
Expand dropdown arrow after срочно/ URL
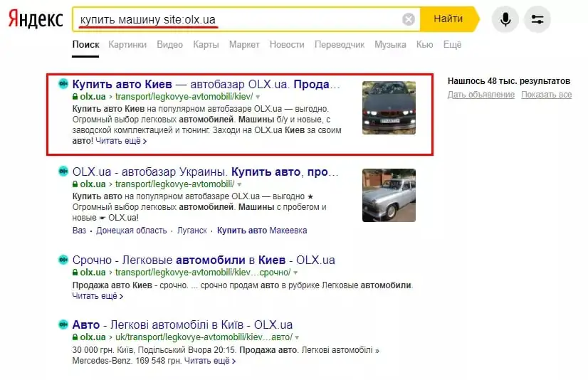(x=295, y=273)
